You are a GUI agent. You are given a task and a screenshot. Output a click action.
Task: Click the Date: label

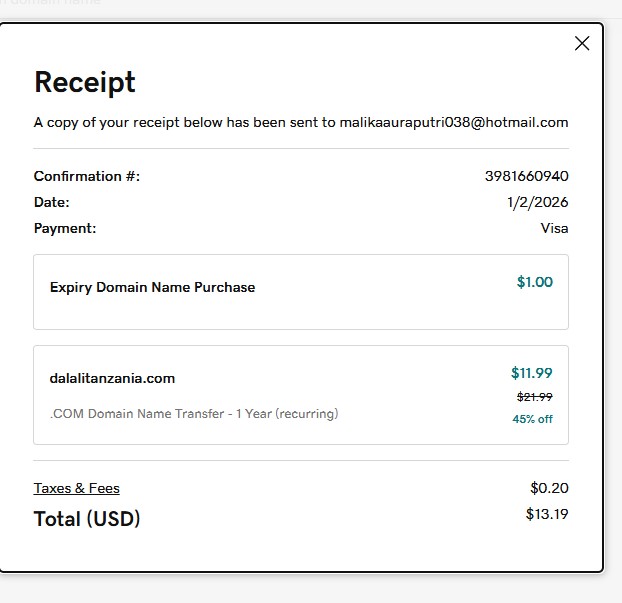(52, 202)
